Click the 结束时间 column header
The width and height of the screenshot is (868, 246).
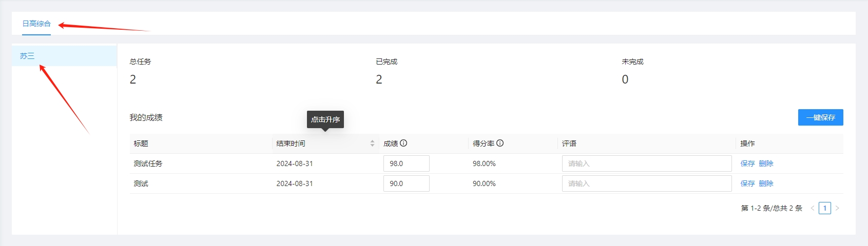point(291,143)
